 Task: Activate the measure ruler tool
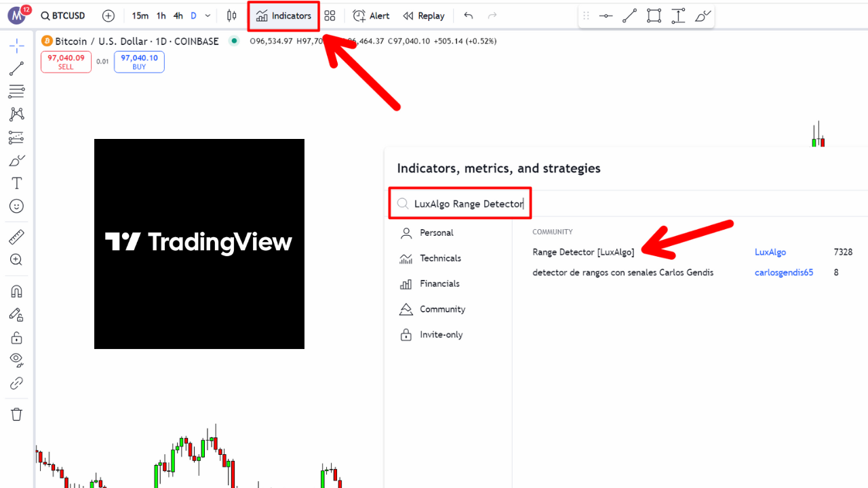pos(16,237)
